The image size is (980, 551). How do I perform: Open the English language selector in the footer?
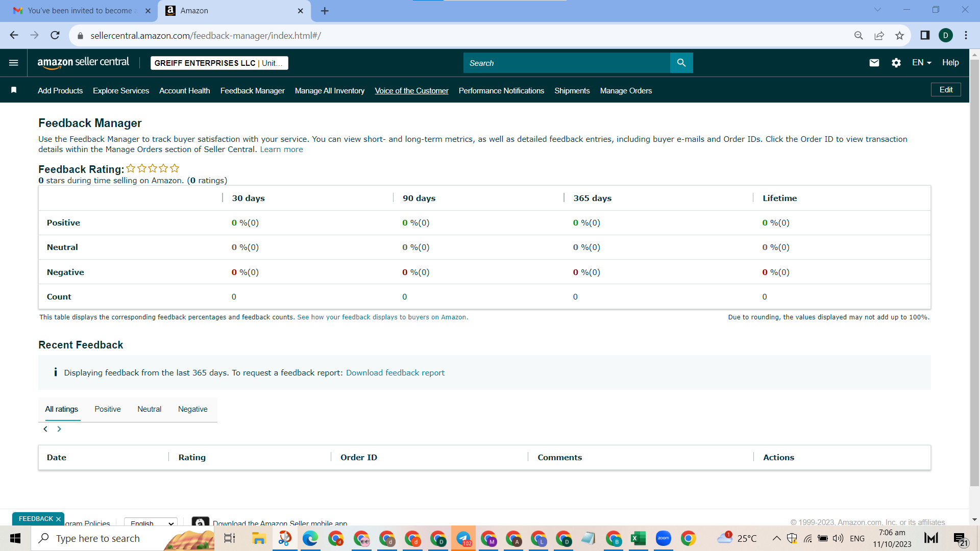point(151,522)
